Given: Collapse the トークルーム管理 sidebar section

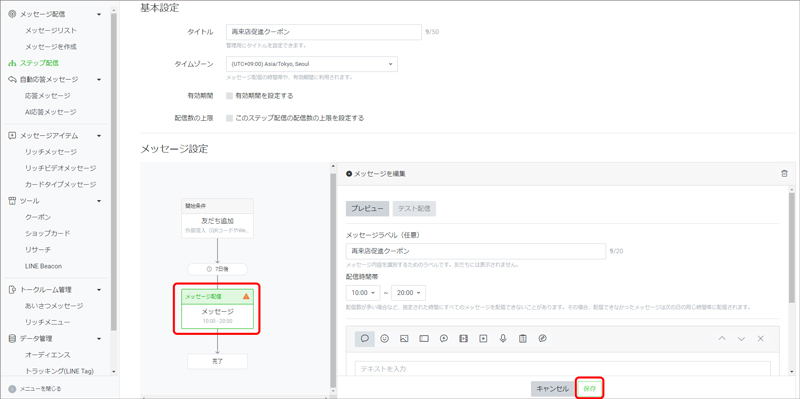Looking at the screenshot, I should (99, 290).
